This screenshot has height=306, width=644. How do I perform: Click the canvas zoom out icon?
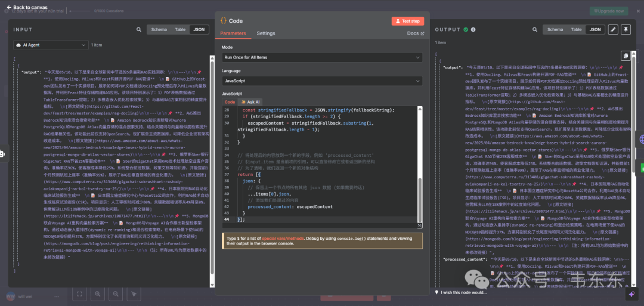point(116,293)
